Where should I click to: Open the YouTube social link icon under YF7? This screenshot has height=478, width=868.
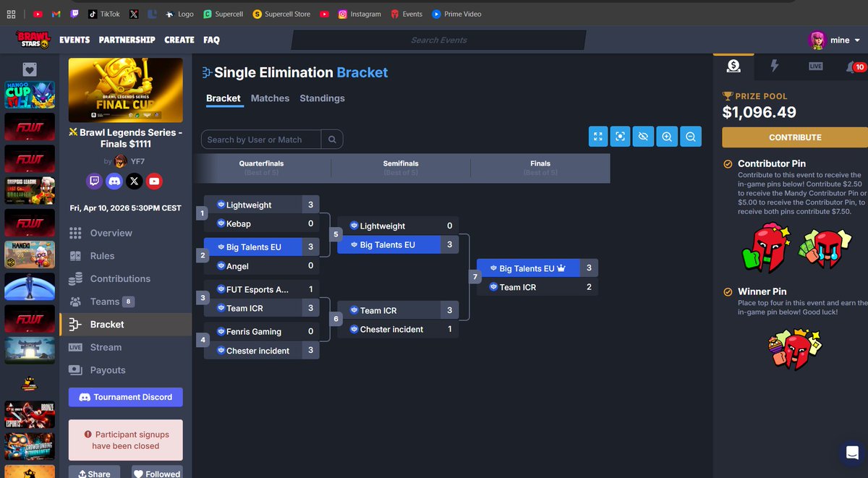(x=154, y=181)
